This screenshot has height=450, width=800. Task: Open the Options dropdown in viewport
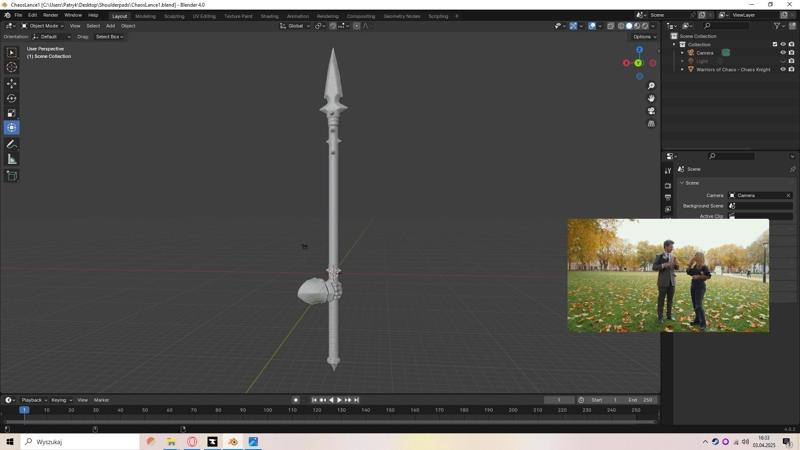pyautogui.click(x=644, y=37)
